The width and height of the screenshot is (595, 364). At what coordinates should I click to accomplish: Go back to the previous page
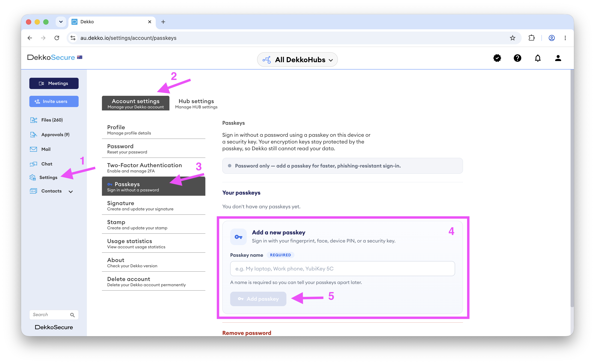(30, 38)
